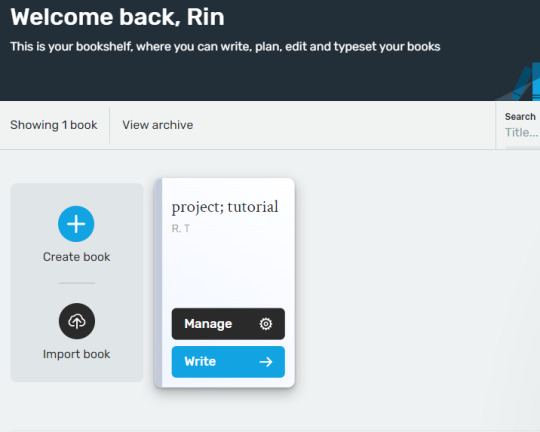The width and height of the screenshot is (540, 432).
Task: Select the Import book label
Action: coord(76,354)
